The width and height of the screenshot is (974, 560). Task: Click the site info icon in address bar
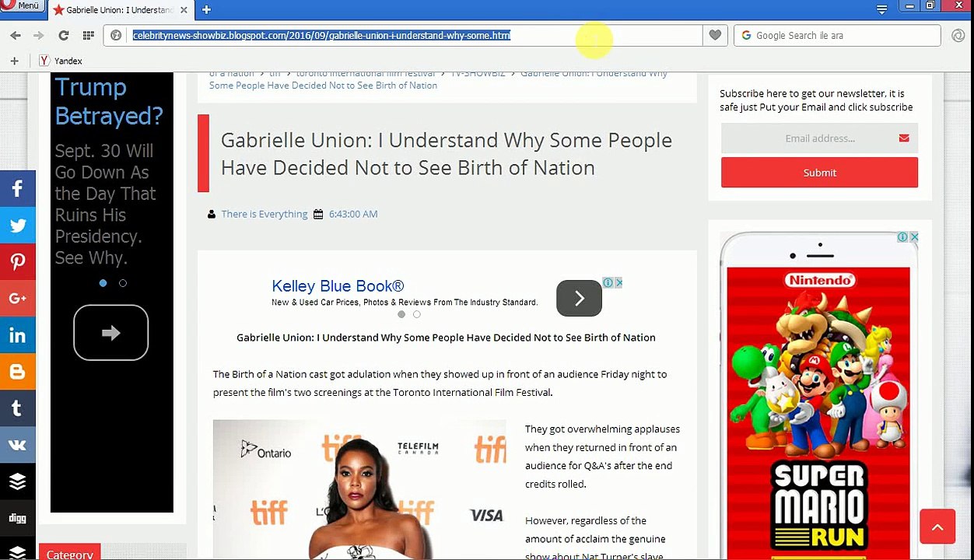coord(116,35)
